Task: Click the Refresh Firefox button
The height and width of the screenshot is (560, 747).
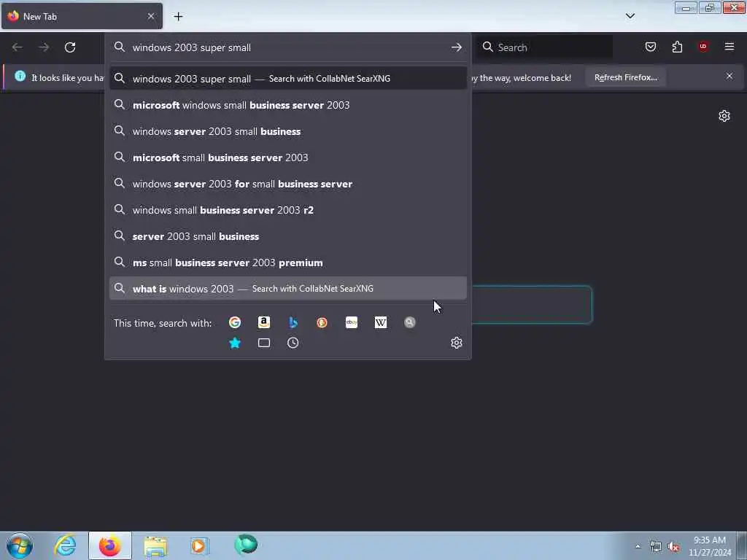Action: [x=625, y=77]
